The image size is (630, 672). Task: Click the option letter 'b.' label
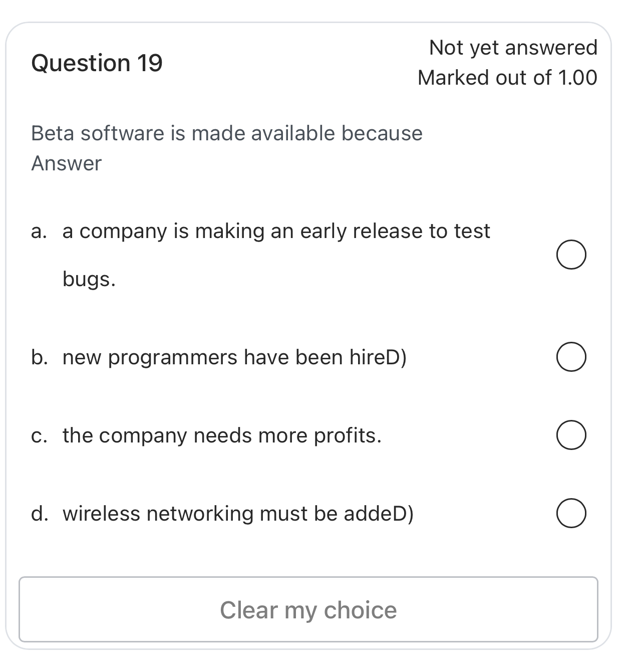pyautogui.click(x=39, y=357)
